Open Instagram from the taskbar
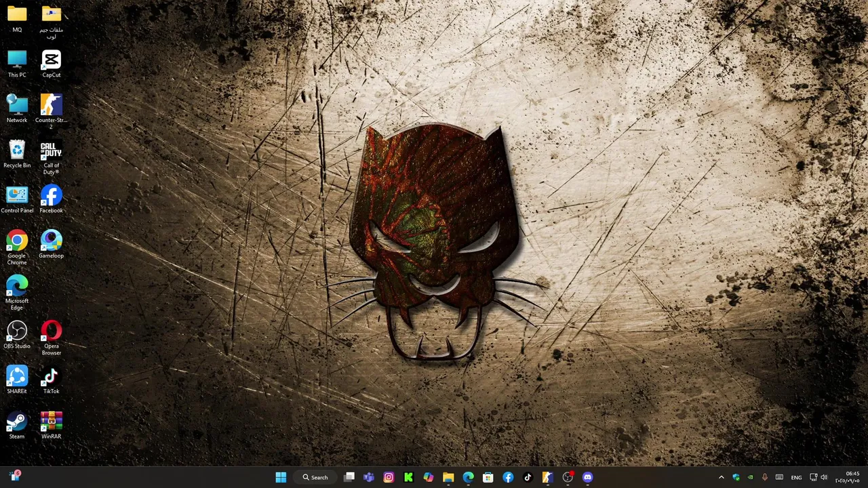 point(389,477)
